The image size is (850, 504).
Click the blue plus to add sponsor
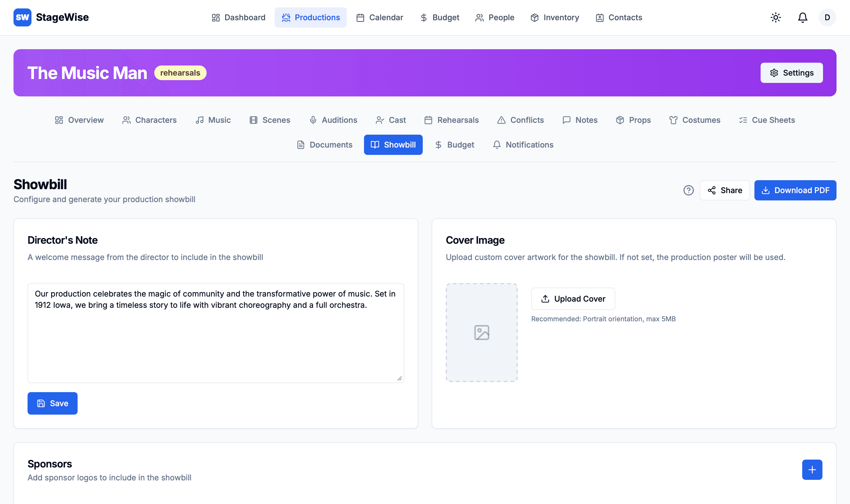point(811,469)
